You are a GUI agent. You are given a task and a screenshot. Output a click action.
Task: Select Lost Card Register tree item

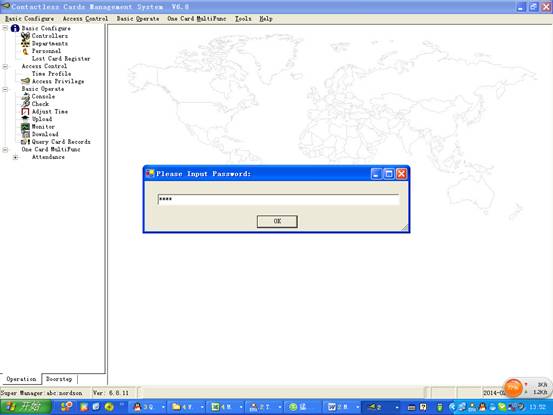click(61, 59)
